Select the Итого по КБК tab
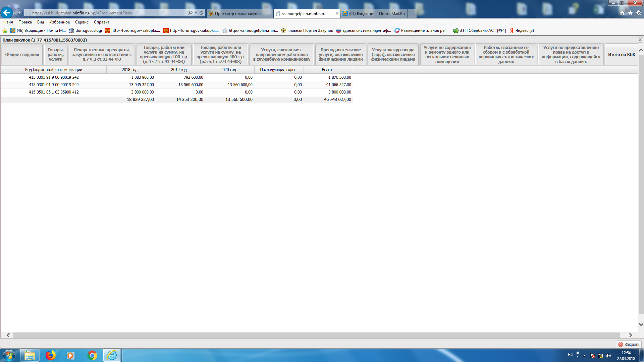Image resolution: width=644 pixels, height=362 pixels. coord(621,54)
